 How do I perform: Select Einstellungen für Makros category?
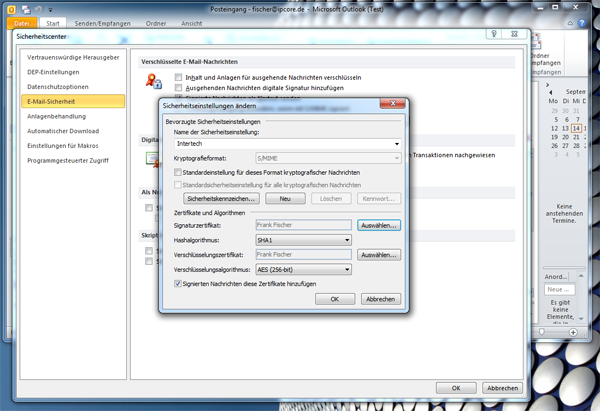click(73, 146)
